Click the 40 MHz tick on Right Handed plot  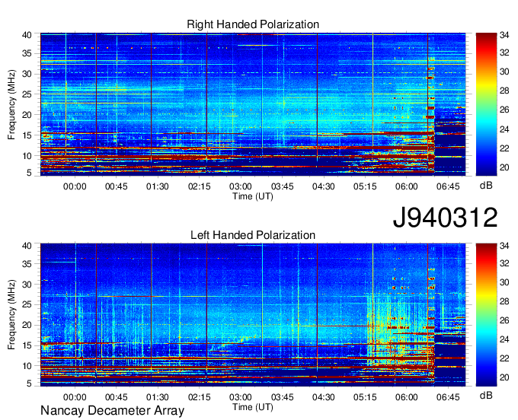(27, 35)
